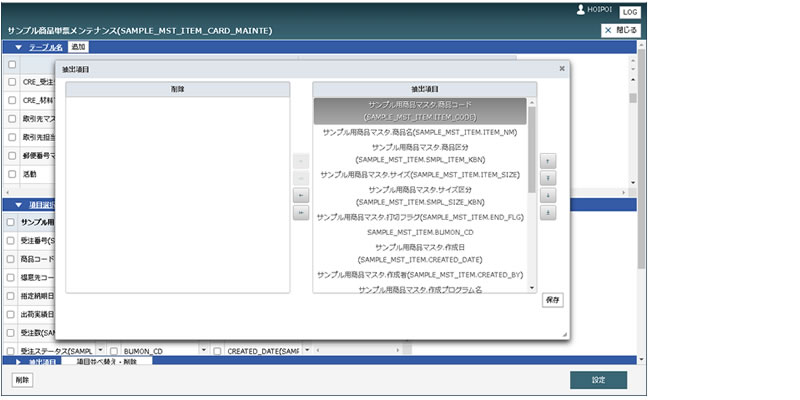
Task: Select the 商品区分 (SMPL_ITEM_KBN) list item
Action: point(420,153)
